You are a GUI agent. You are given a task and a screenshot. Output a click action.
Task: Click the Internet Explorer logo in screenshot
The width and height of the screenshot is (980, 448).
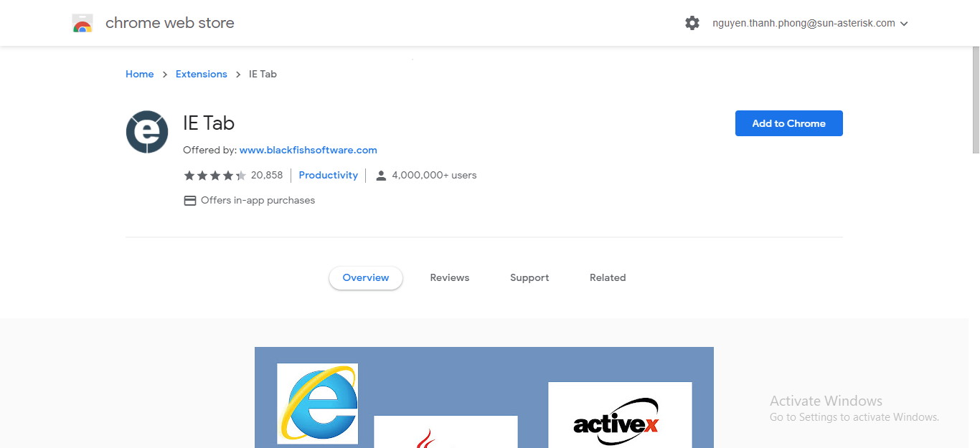(x=318, y=404)
